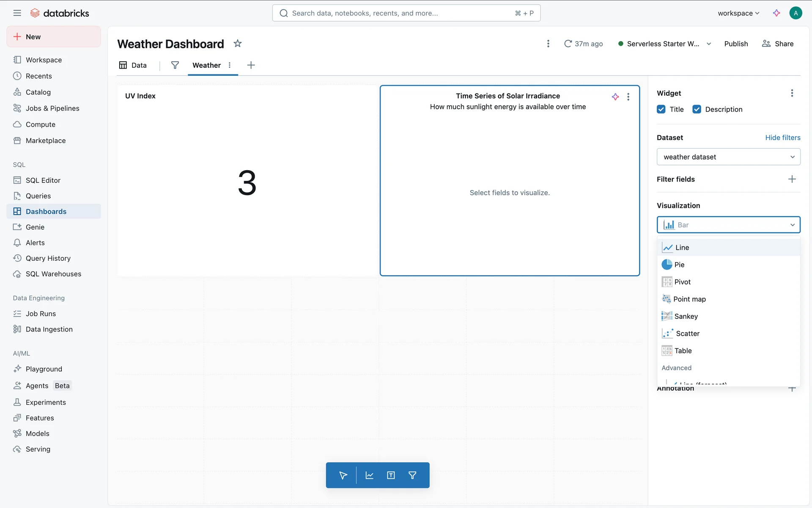Viewport: 812px width, 508px height.
Task: Uncheck the Description checkbox
Action: pos(697,109)
